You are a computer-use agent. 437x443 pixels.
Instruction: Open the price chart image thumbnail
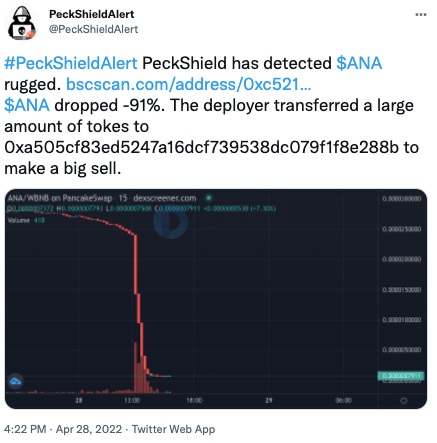pyautogui.click(x=216, y=299)
